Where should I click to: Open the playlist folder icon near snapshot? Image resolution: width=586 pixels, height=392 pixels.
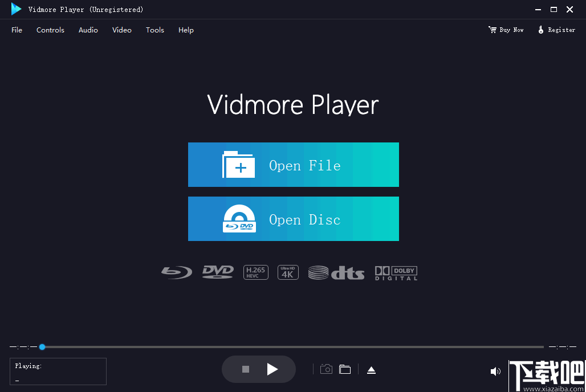pos(345,369)
